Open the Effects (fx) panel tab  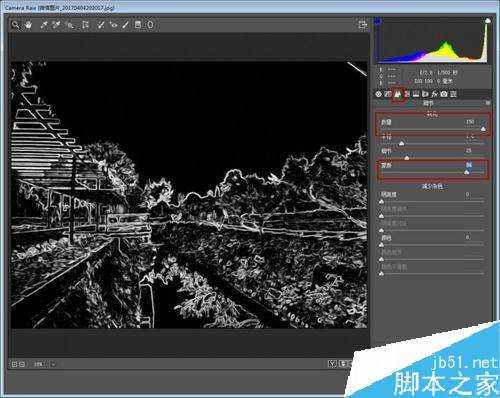[435, 94]
